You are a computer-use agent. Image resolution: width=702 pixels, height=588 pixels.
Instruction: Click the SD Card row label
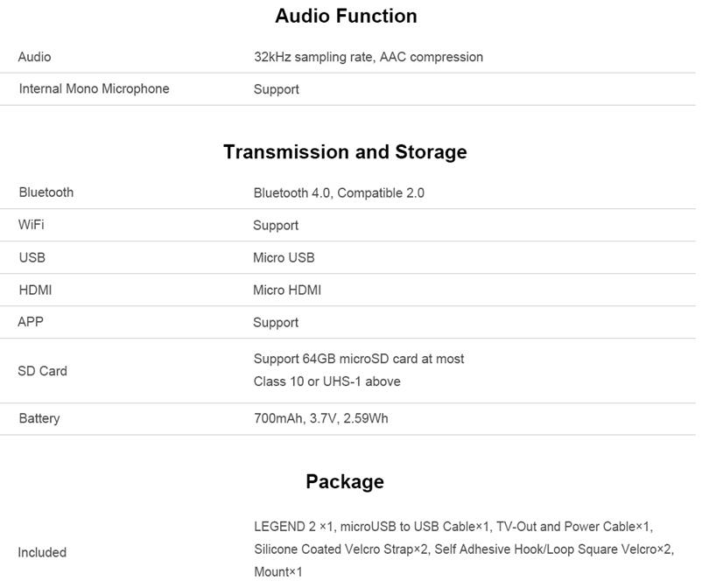(x=42, y=371)
